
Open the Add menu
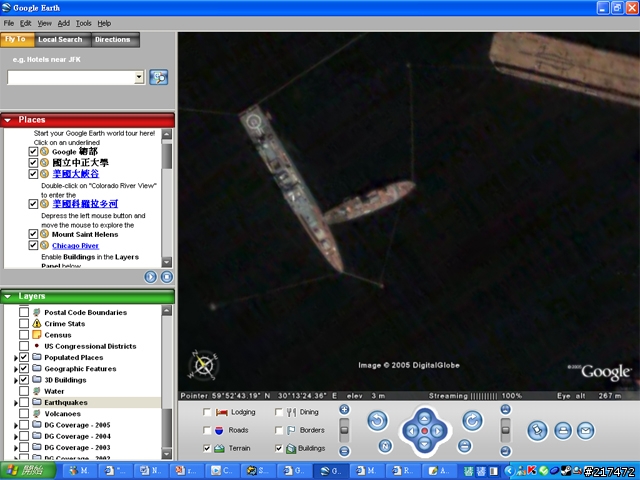[x=64, y=23]
